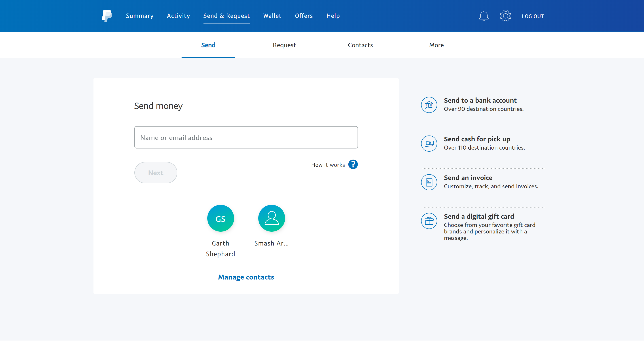Open the Manage contacts link
644x341 pixels.
coord(246,277)
